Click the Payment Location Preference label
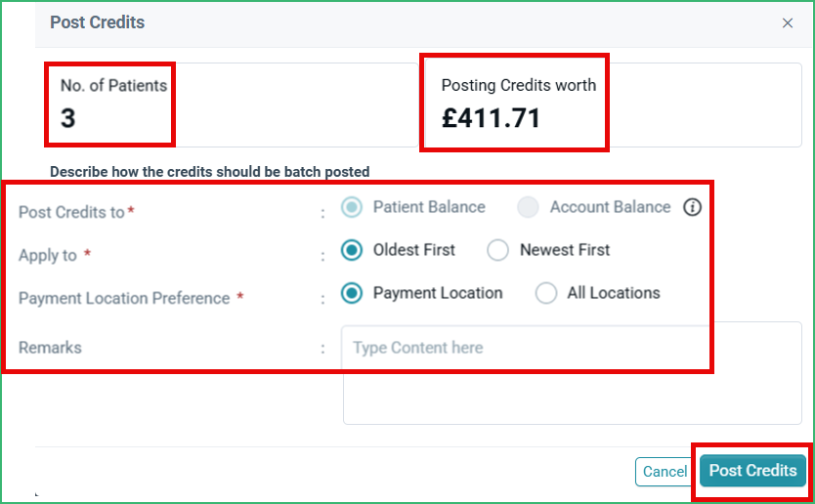 (131, 298)
